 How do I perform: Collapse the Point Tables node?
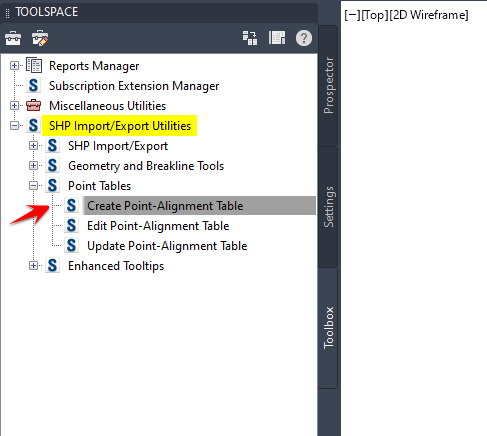pos(33,185)
